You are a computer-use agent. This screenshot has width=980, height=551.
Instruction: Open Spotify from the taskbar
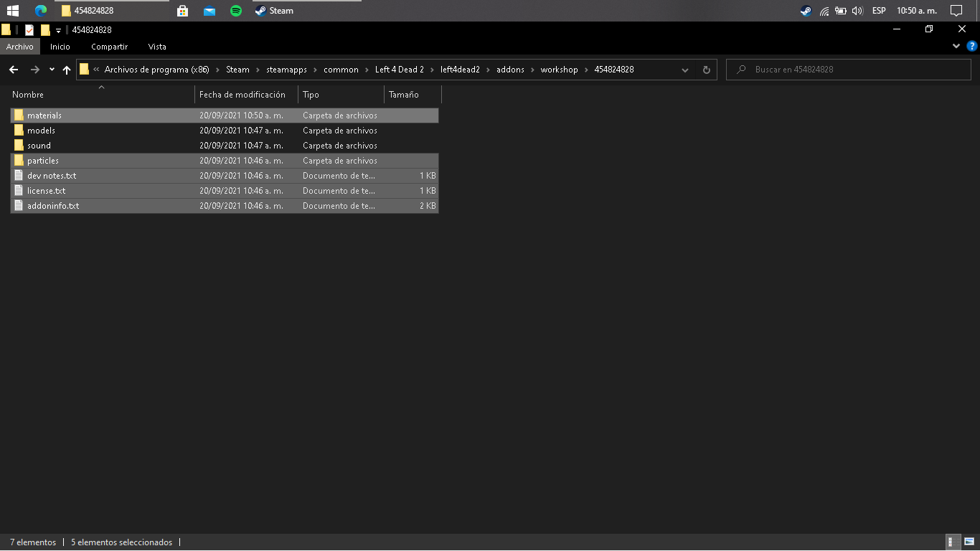point(236,11)
